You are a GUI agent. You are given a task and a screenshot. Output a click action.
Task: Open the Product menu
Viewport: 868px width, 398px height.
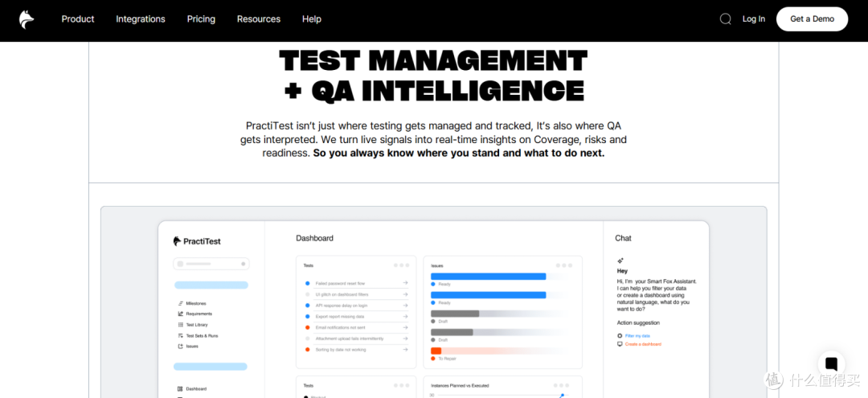click(78, 19)
